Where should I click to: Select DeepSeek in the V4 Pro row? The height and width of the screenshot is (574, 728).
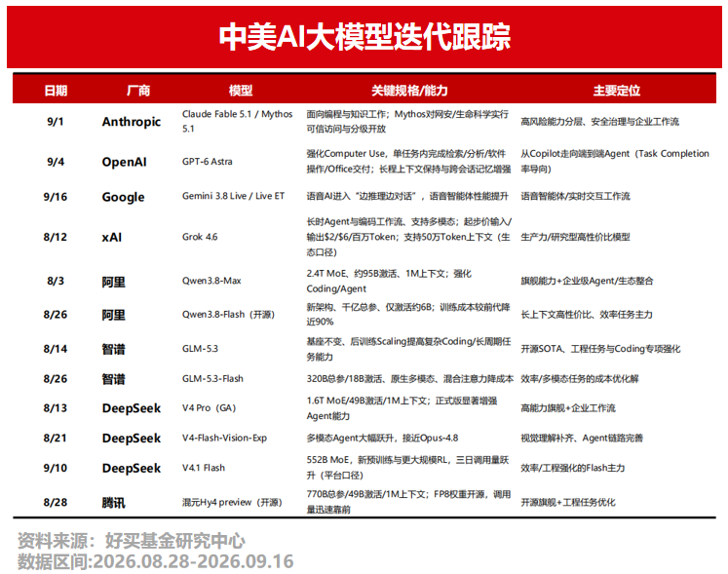[x=132, y=408]
